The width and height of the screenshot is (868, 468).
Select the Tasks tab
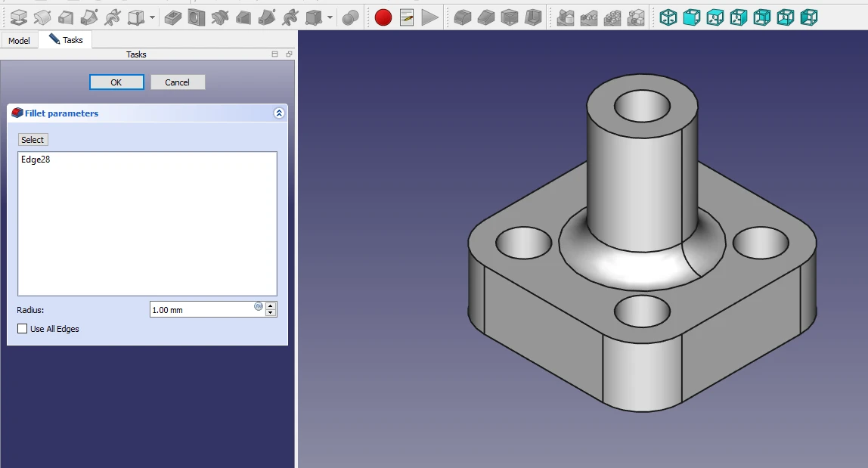point(66,40)
